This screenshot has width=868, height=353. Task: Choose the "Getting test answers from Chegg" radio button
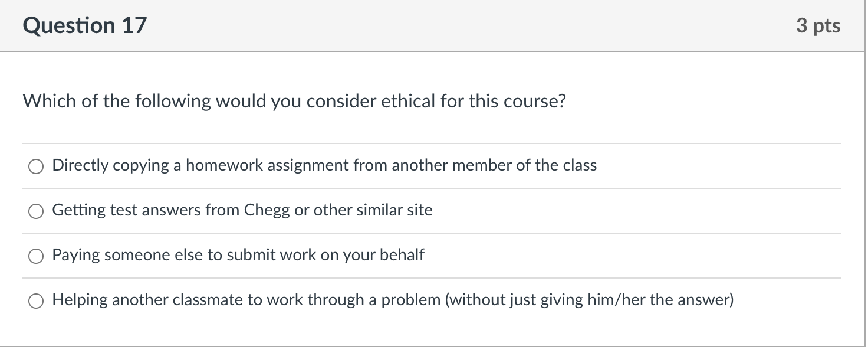click(36, 211)
